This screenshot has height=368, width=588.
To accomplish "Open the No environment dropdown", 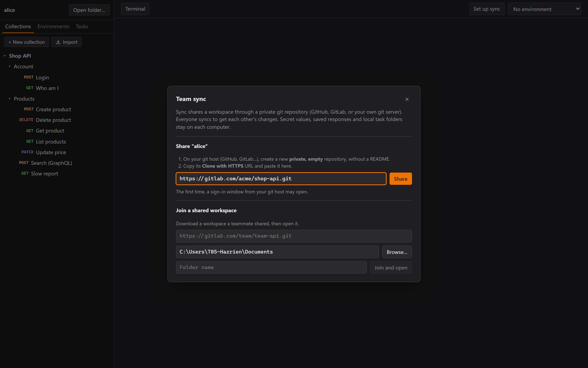I will (x=545, y=9).
